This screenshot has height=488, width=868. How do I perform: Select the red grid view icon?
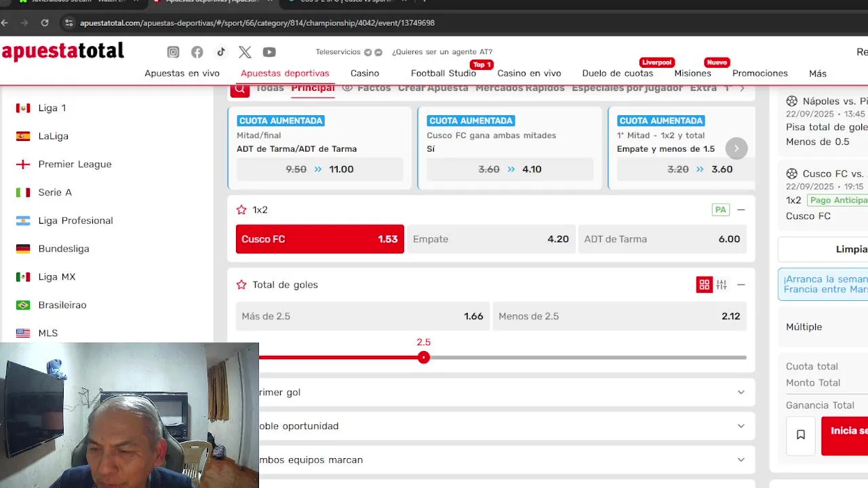tap(705, 285)
